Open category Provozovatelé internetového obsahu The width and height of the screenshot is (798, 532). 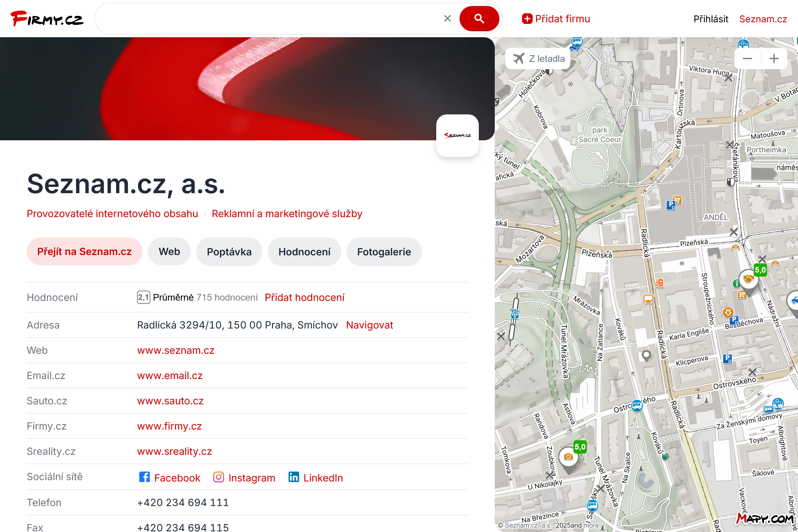tap(112, 213)
